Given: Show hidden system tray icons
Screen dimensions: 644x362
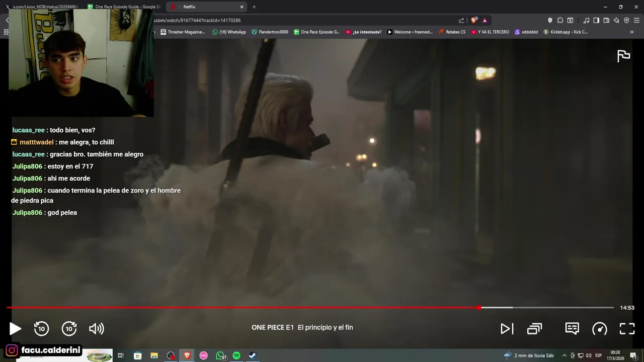Looking at the screenshot, I should pos(564,355).
